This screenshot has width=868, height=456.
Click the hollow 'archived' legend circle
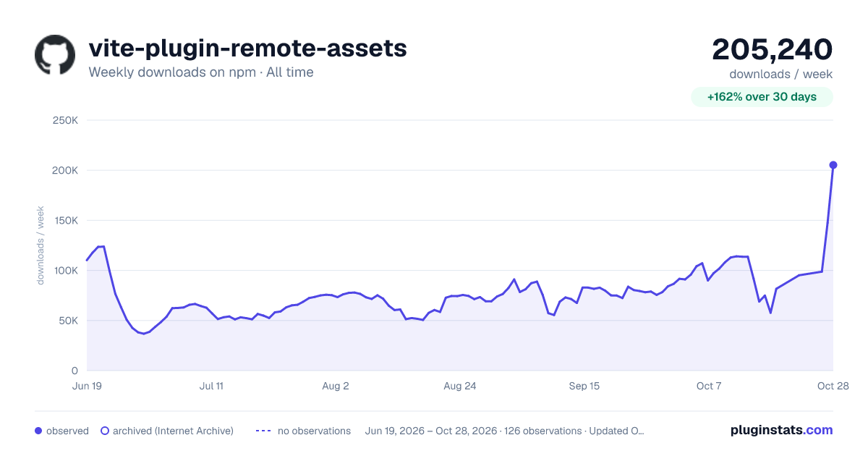pyautogui.click(x=105, y=431)
